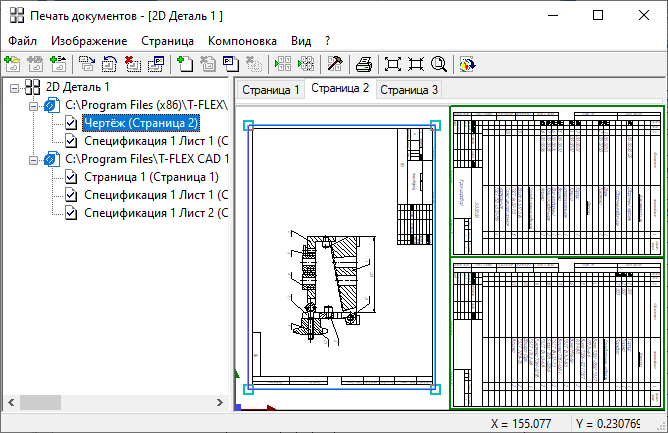Collapse the C:\Program Files\T-FLEX CAD node
The image size is (668, 433).
click(33, 159)
